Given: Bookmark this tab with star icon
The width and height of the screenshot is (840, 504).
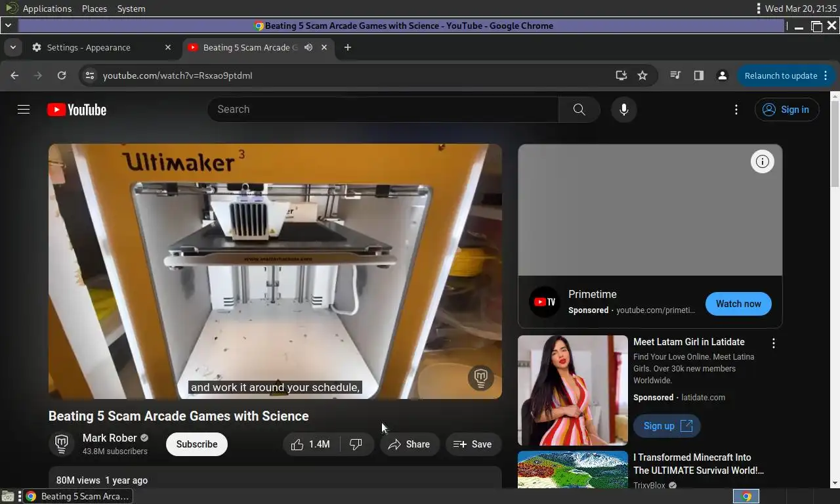Looking at the screenshot, I should (642, 75).
